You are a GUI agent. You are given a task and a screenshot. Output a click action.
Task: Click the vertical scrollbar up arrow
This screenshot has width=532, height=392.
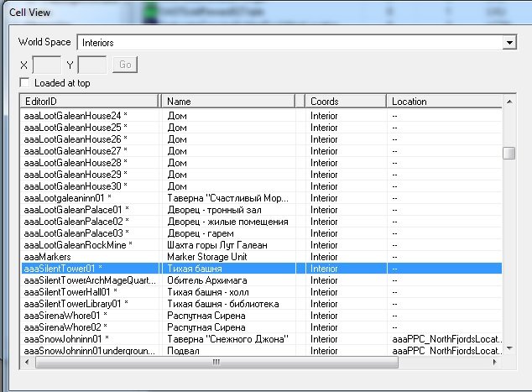click(509, 102)
